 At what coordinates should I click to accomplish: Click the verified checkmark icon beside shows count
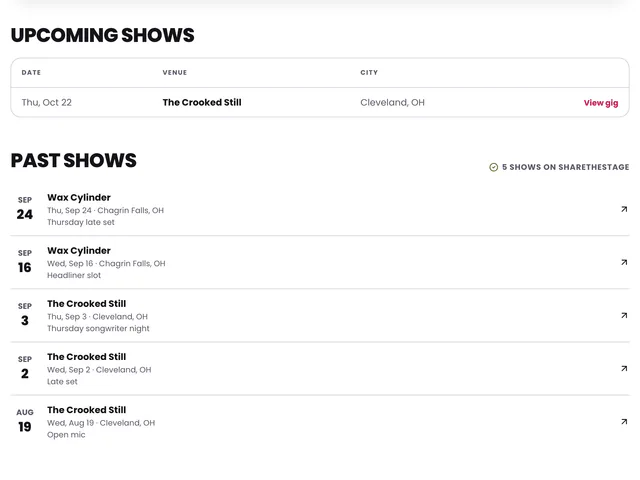[493, 167]
